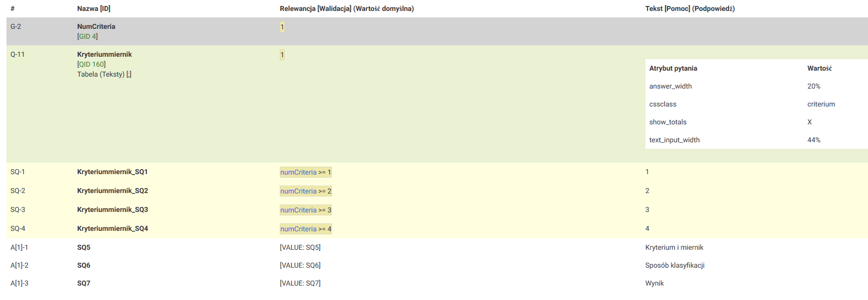This screenshot has height=300, width=868.
Task: Select the NumCriteria group name
Action: point(96,26)
